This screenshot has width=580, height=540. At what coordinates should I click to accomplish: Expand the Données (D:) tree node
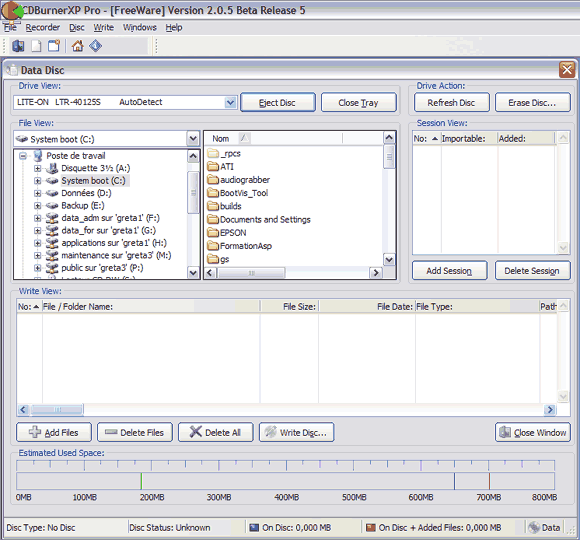[x=37, y=193]
